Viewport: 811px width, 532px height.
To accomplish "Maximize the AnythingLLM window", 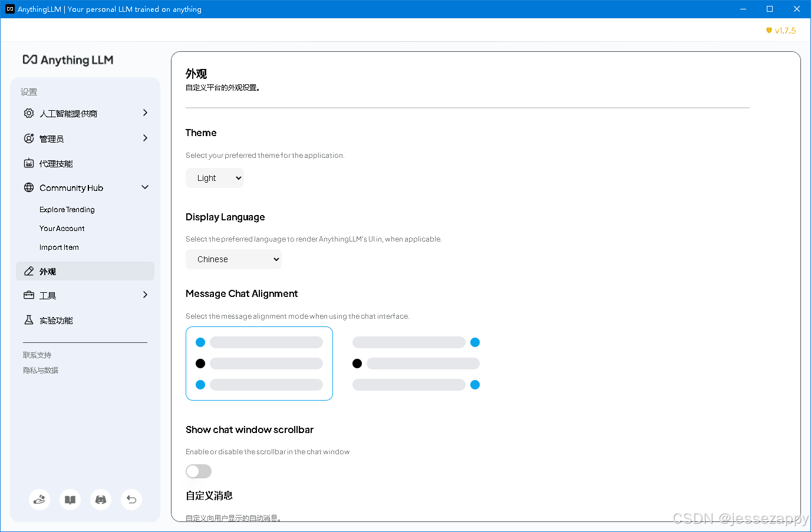I will [770, 9].
